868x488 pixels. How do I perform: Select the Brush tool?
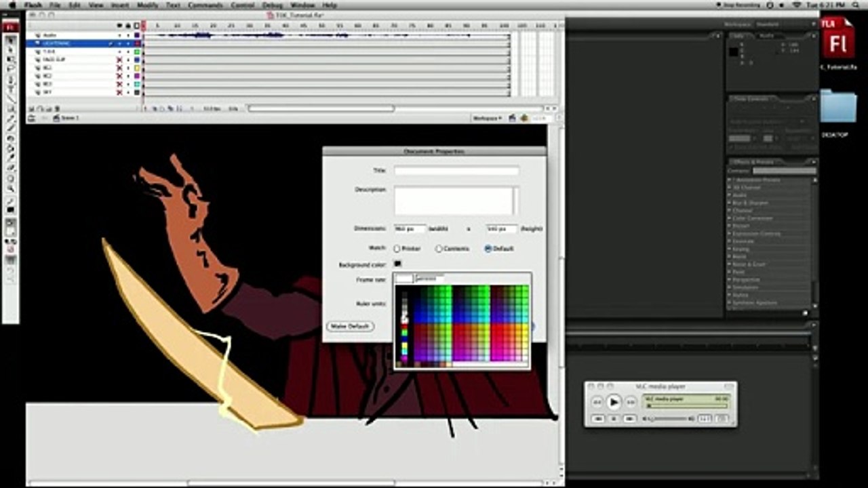[x=11, y=128]
